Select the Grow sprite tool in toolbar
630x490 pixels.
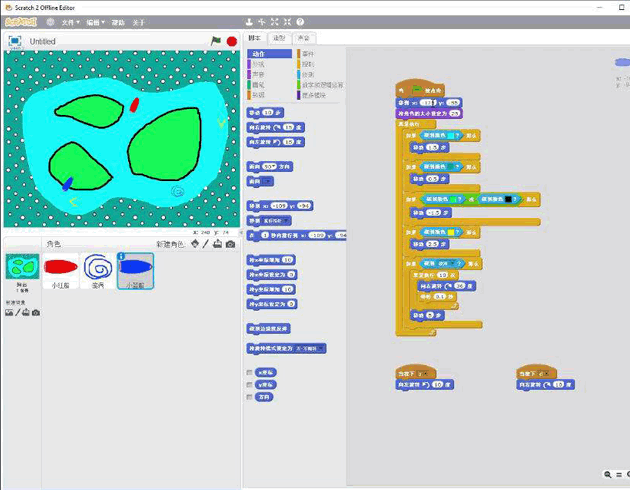[x=274, y=22]
